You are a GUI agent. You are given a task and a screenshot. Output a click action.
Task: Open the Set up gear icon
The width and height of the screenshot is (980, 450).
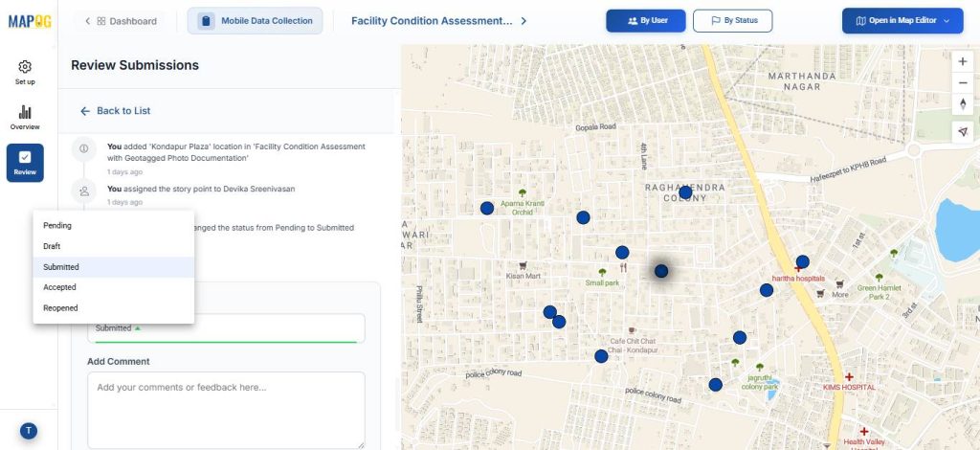tap(25, 67)
